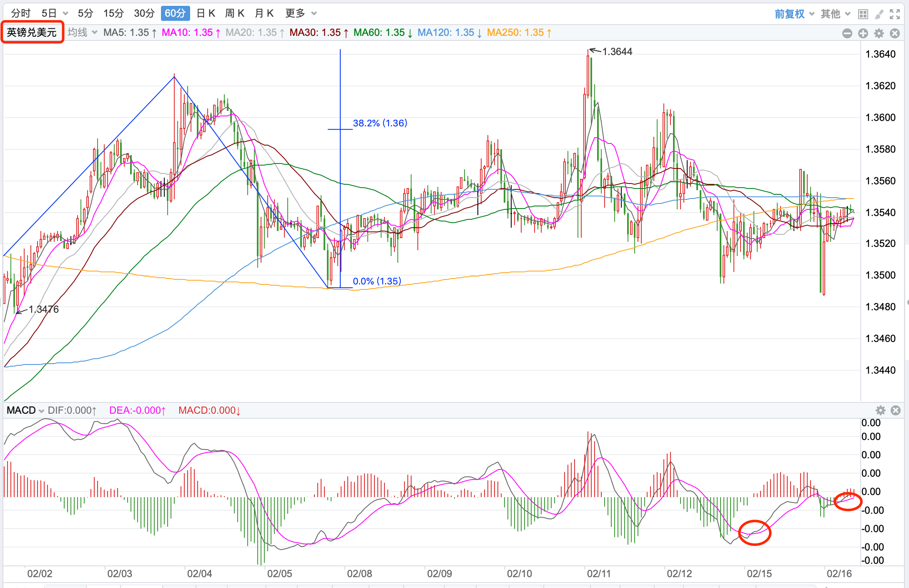
Task: Open the MACD indicator selector dropdown
Action: click(x=25, y=410)
